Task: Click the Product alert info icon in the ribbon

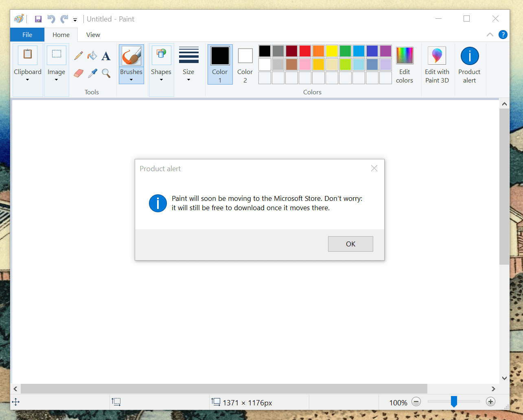Action: [x=470, y=56]
